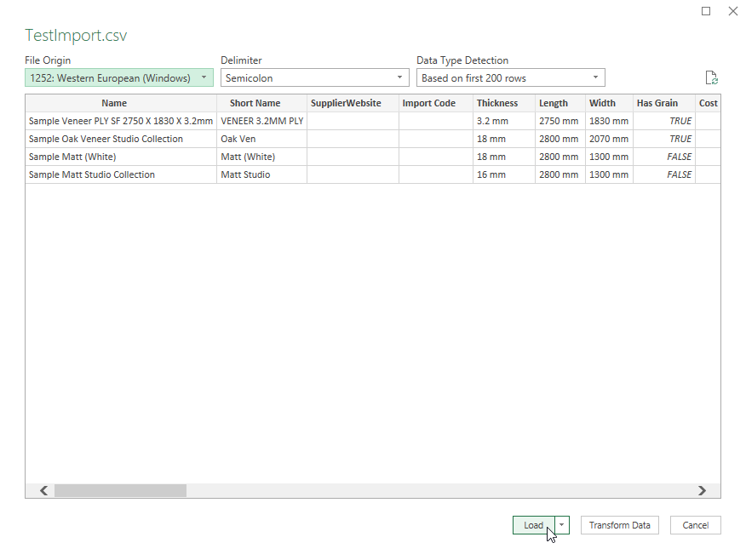The image size is (746, 560).
Task: Open the Data Type Detection dropdown
Action: click(x=511, y=78)
